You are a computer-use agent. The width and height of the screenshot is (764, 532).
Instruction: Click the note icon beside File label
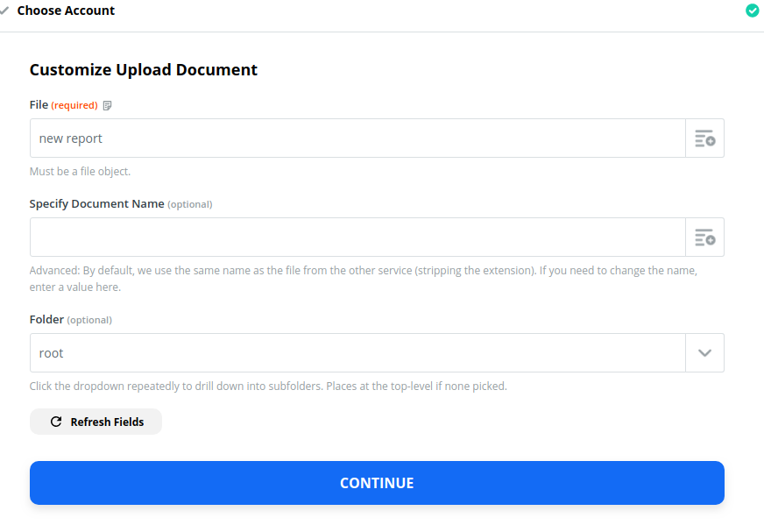click(x=107, y=105)
